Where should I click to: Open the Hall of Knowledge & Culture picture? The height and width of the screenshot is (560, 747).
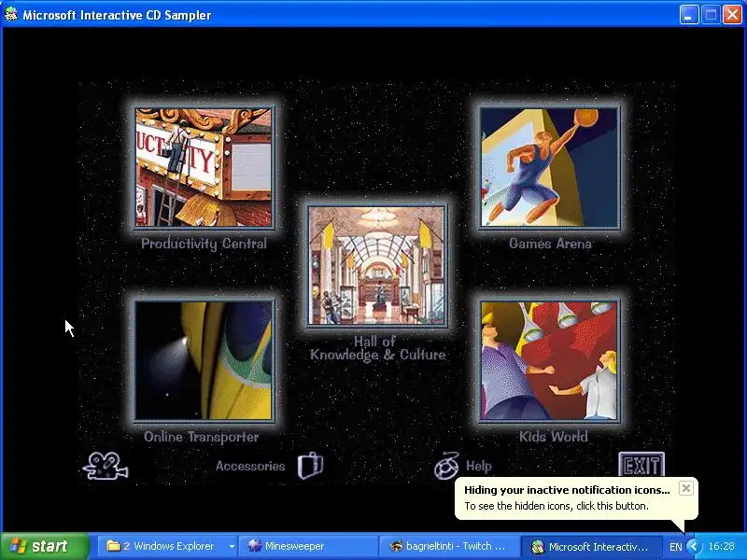tap(377, 266)
